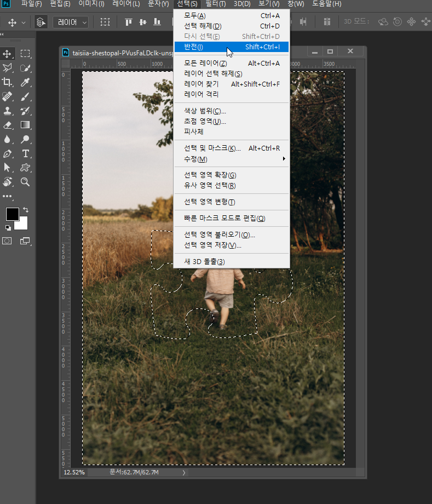Toggle Quick Mask mode button
The width and height of the screenshot is (432, 504).
point(7,240)
